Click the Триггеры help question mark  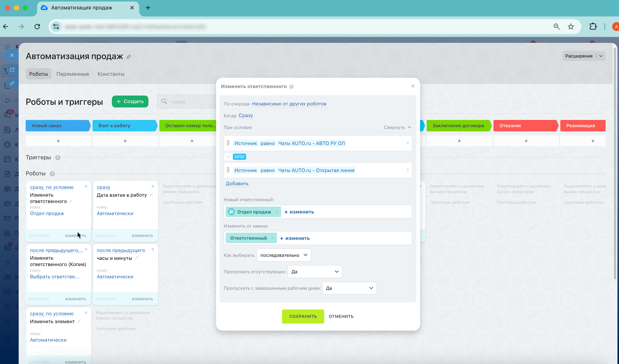(58, 158)
